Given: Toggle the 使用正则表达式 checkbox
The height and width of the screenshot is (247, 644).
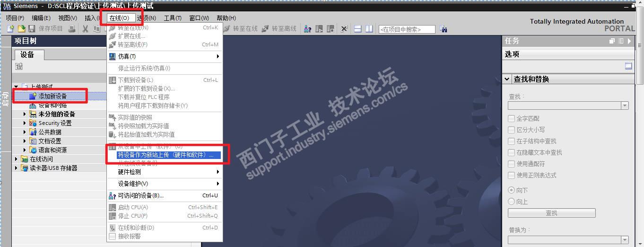Looking at the screenshot, I should (x=511, y=175).
